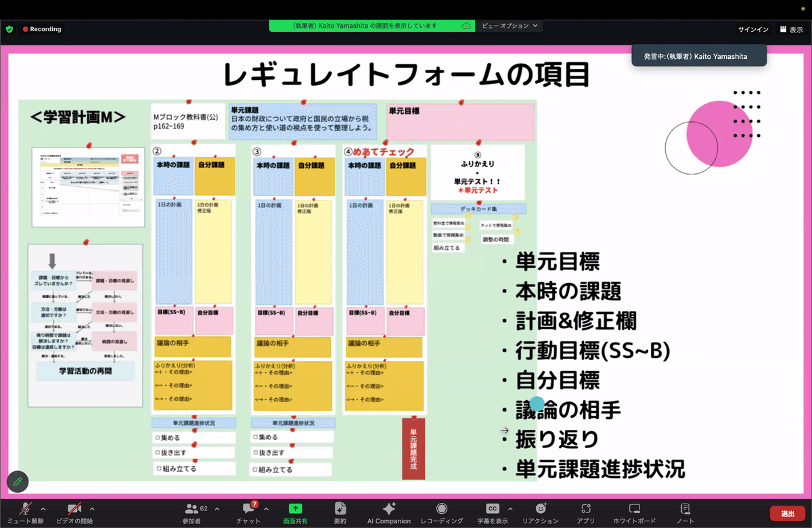Turn on camera with ビデオの開始

(x=75, y=512)
